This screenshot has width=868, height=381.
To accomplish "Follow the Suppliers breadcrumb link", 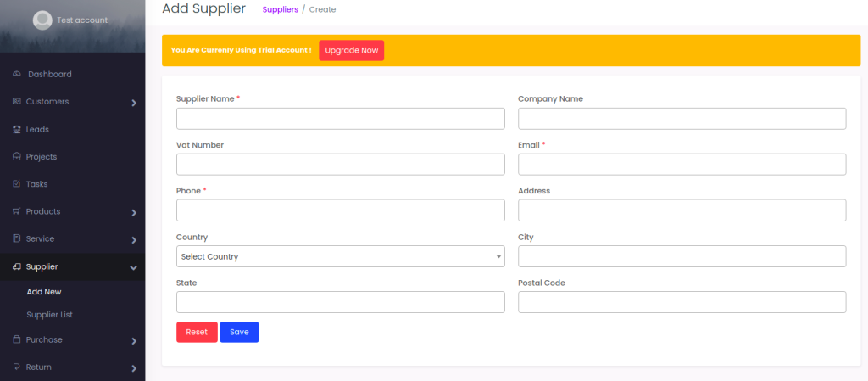I will [x=280, y=10].
